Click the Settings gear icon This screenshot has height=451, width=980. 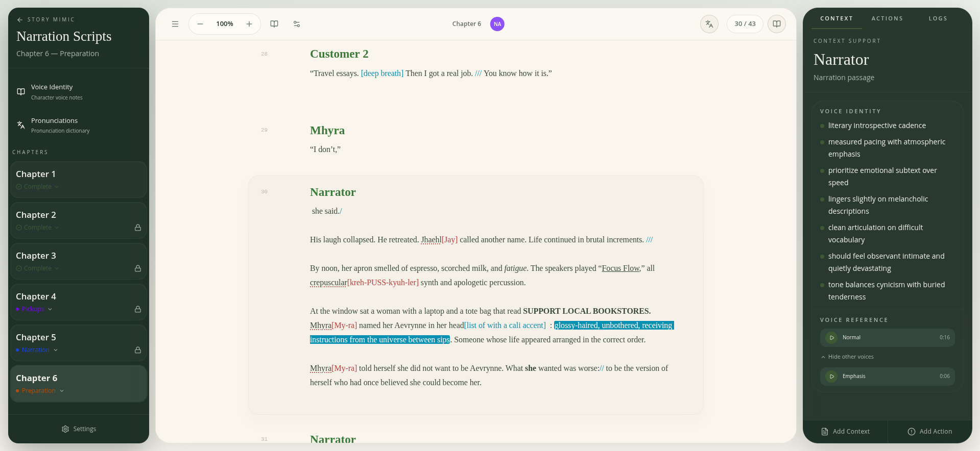click(65, 429)
